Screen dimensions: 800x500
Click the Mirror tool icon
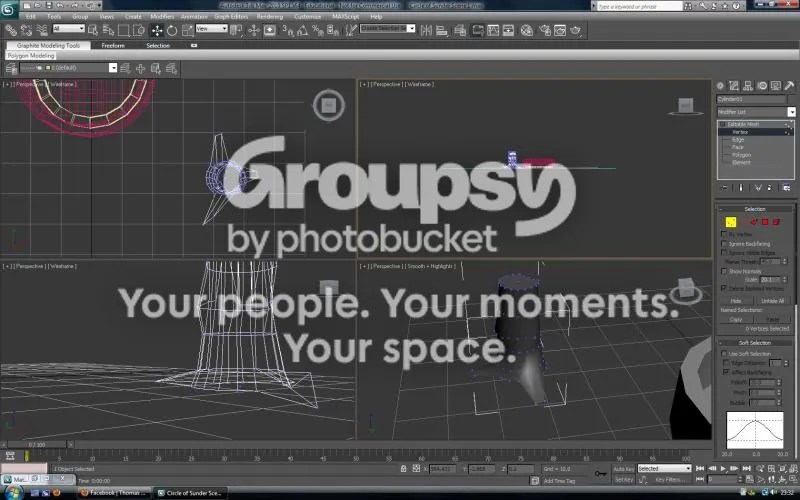coord(426,31)
